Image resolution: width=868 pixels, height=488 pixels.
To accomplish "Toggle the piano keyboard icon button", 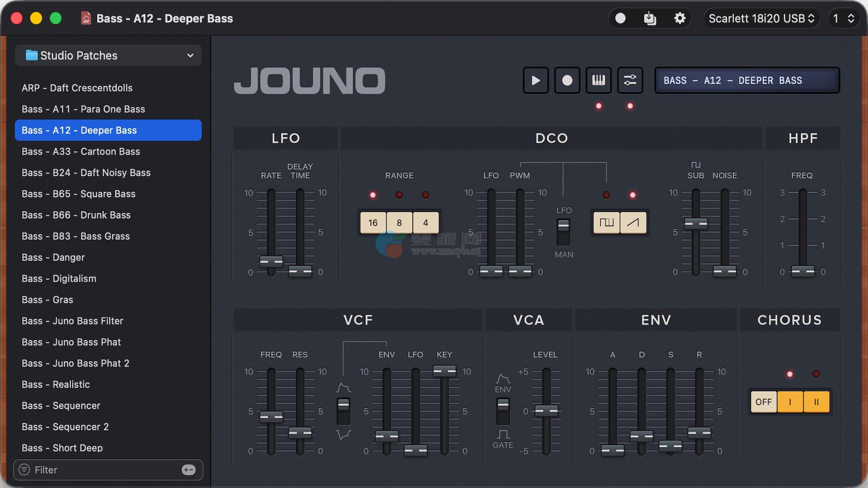I will coord(599,80).
